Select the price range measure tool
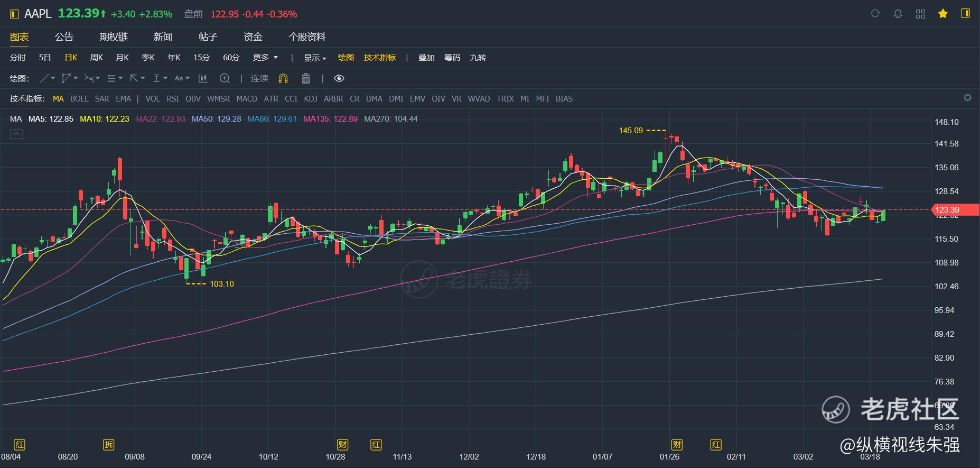The image size is (980, 468). [156, 78]
